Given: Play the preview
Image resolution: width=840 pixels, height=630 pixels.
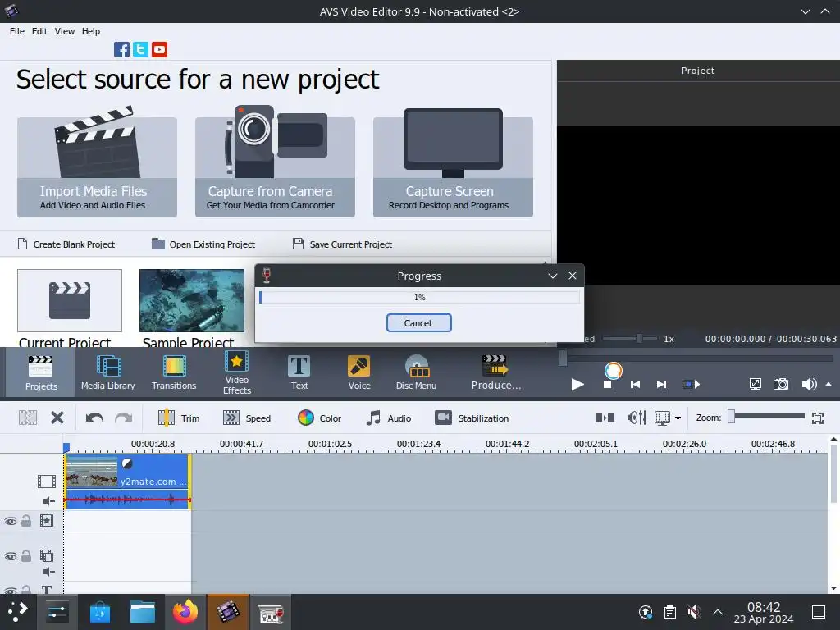Looking at the screenshot, I should (x=577, y=384).
